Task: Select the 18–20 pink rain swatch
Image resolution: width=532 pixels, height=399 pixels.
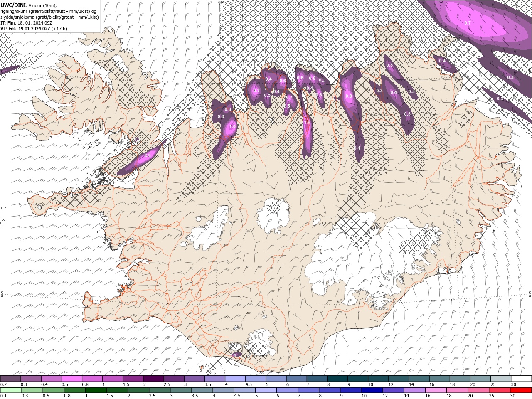Action: 457,390
